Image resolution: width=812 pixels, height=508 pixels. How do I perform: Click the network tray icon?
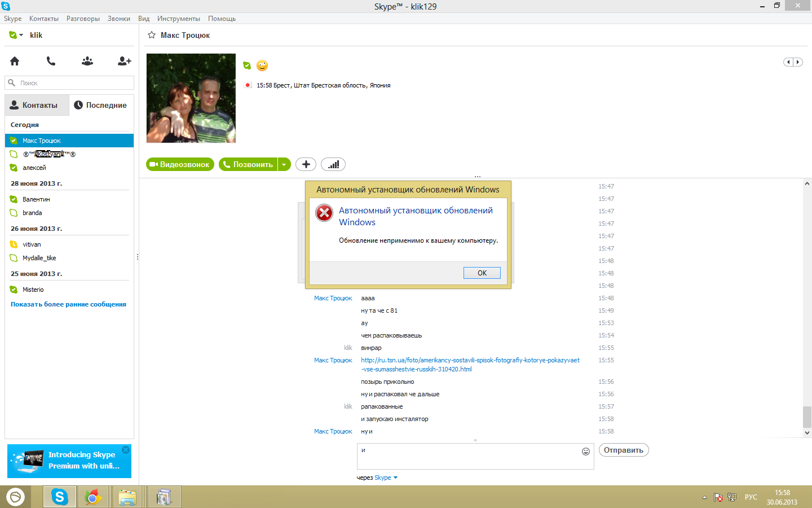coord(732,497)
